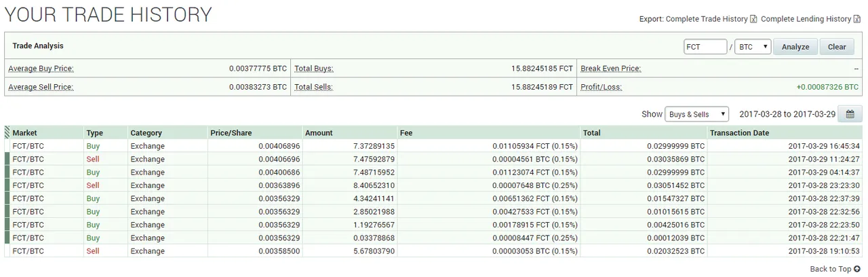This screenshot has width=868, height=277.
Task: Click transaction date 2017-03-28 22:37:39
Action: 824,199
